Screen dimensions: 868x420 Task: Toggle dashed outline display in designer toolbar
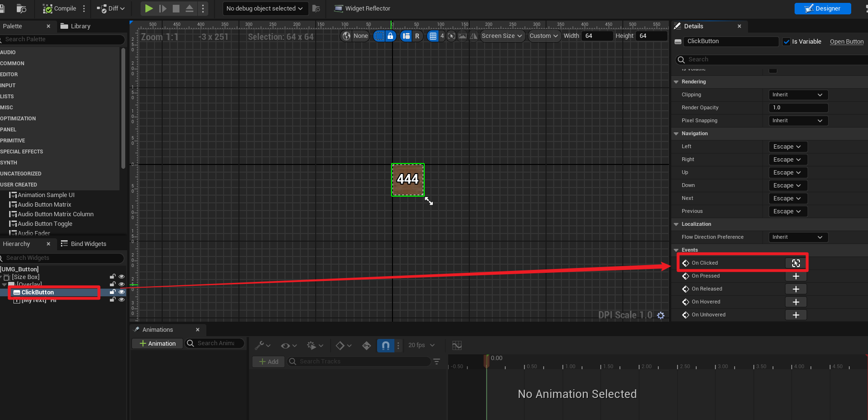379,36
